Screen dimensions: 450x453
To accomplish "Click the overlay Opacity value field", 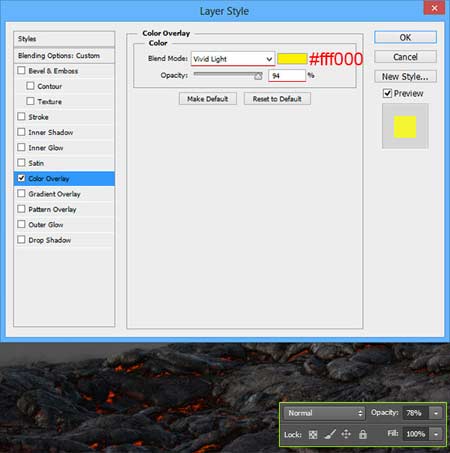I will [x=287, y=76].
